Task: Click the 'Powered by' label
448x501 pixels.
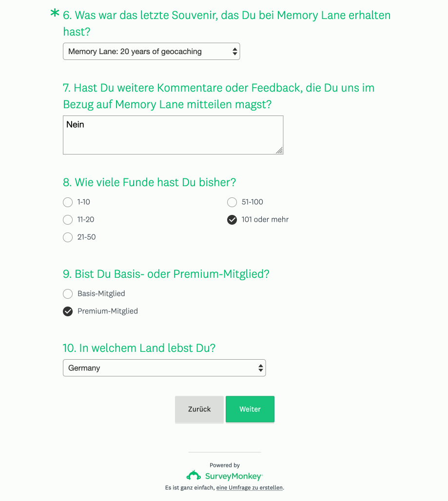Action: tap(225, 465)
